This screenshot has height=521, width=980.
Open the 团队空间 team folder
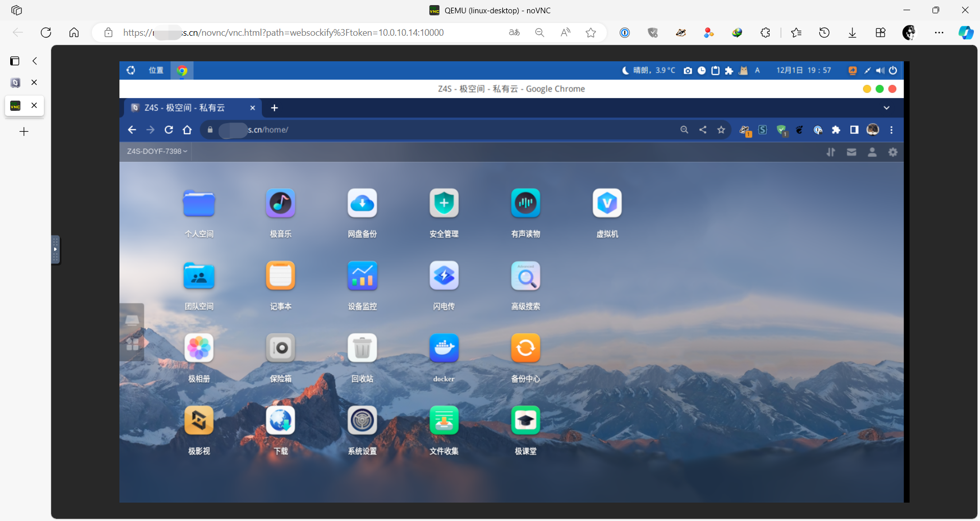(x=199, y=276)
